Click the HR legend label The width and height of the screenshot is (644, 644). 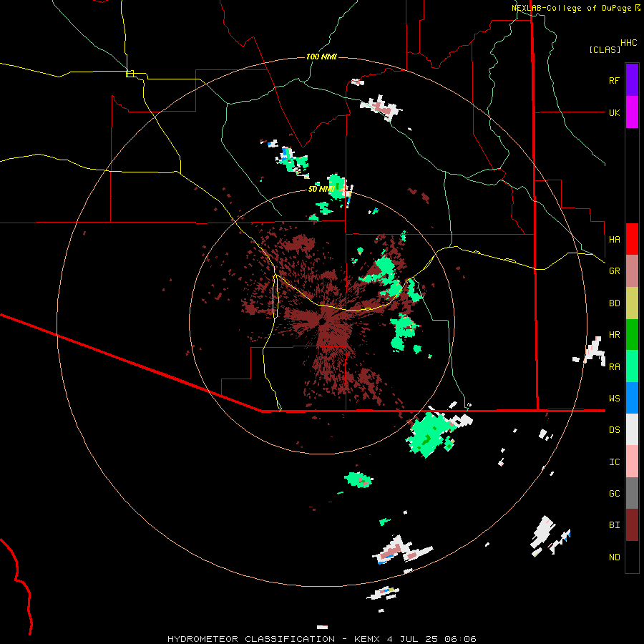point(614,335)
